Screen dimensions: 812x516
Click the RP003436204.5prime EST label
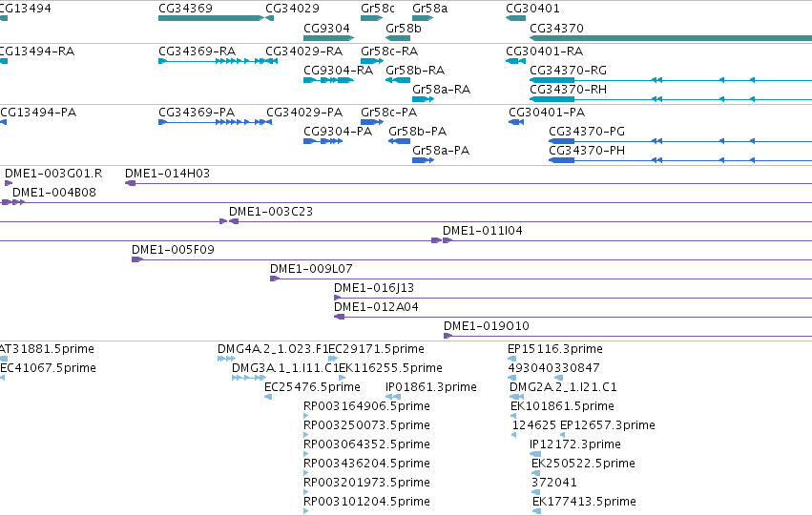[366, 464]
